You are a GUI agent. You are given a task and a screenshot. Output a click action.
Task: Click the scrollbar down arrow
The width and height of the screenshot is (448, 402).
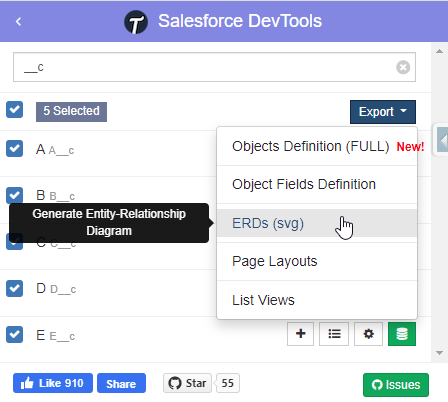[439, 353]
